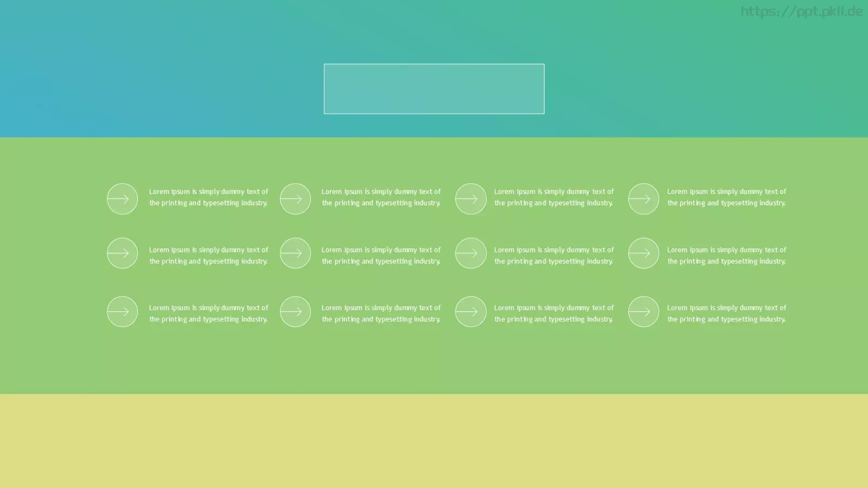Pick arrow circle icon, third row, second column
Viewport: 868px width, 488px height.
(x=295, y=312)
